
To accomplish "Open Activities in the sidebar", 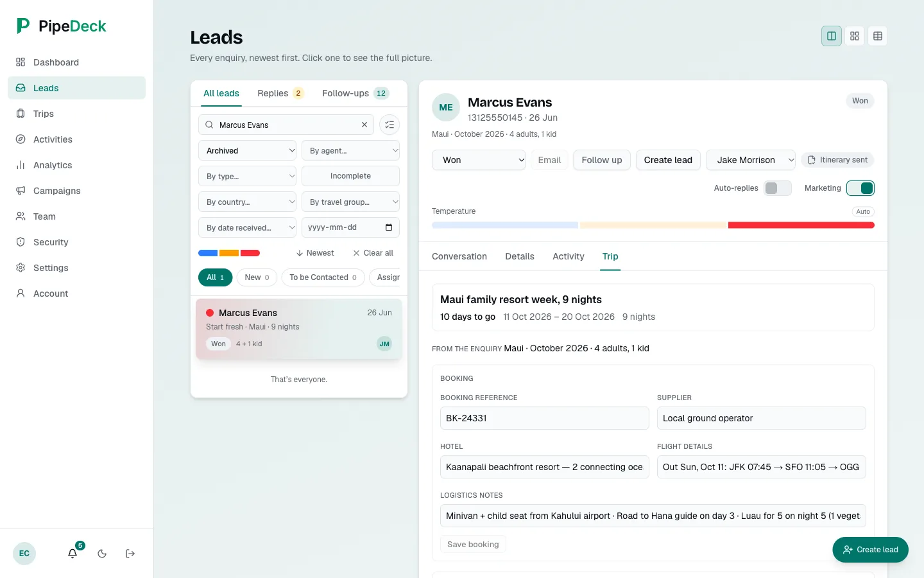I will [76, 139].
